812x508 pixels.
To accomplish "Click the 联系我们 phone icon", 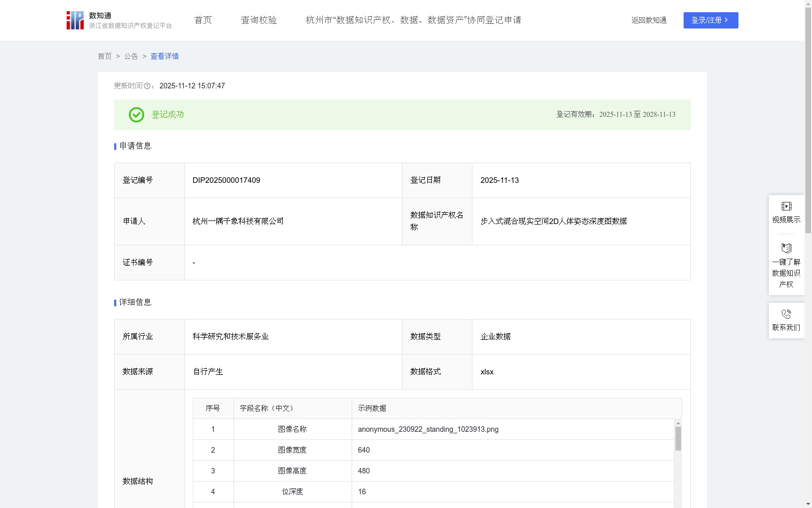I will 786,314.
